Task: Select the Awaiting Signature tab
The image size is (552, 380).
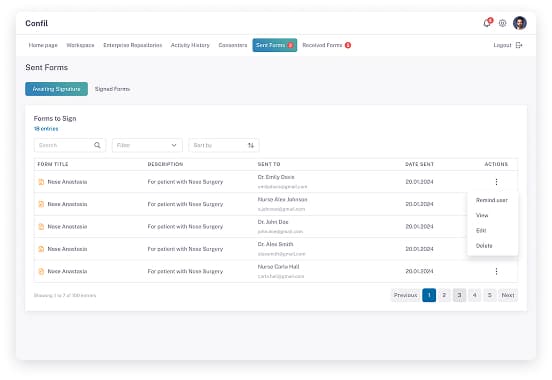Action: [x=56, y=89]
